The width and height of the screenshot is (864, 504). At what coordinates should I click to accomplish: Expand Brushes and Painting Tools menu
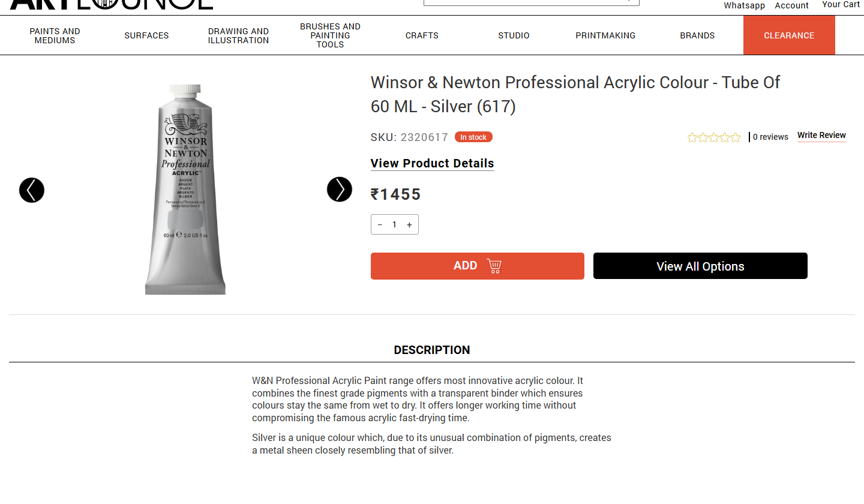pyautogui.click(x=330, y=35)
